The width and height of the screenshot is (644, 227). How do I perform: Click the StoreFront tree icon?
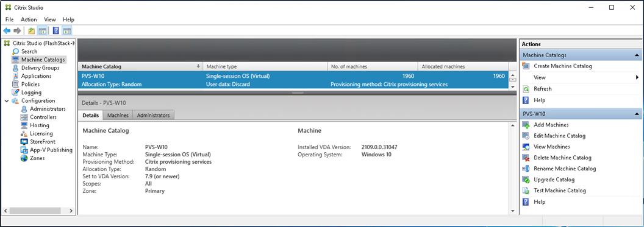24,141
